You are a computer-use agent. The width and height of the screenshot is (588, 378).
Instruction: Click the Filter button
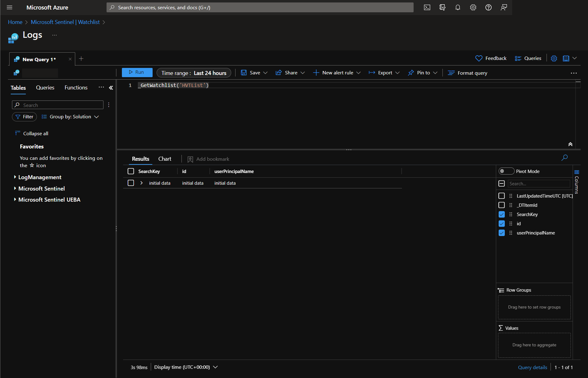click(x=24, y=117)
